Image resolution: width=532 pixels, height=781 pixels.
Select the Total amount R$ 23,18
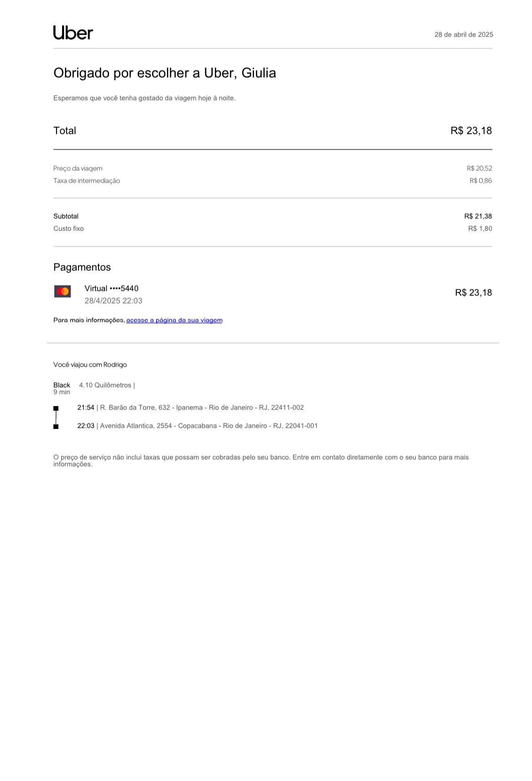pyautogui.click(x=471, y=131)
